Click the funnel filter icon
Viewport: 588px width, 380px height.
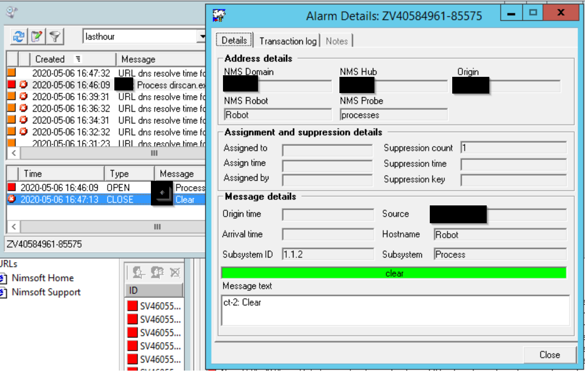(54, 36)
